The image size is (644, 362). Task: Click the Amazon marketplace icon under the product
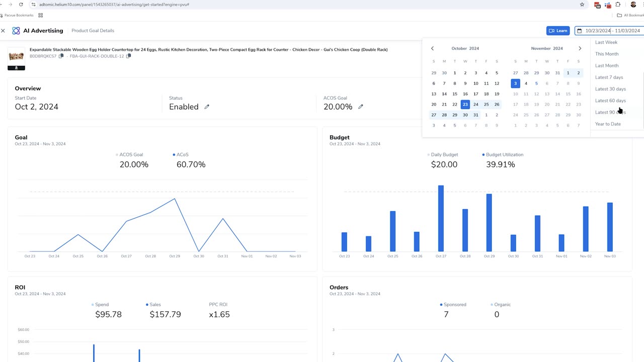click(16, 68)
